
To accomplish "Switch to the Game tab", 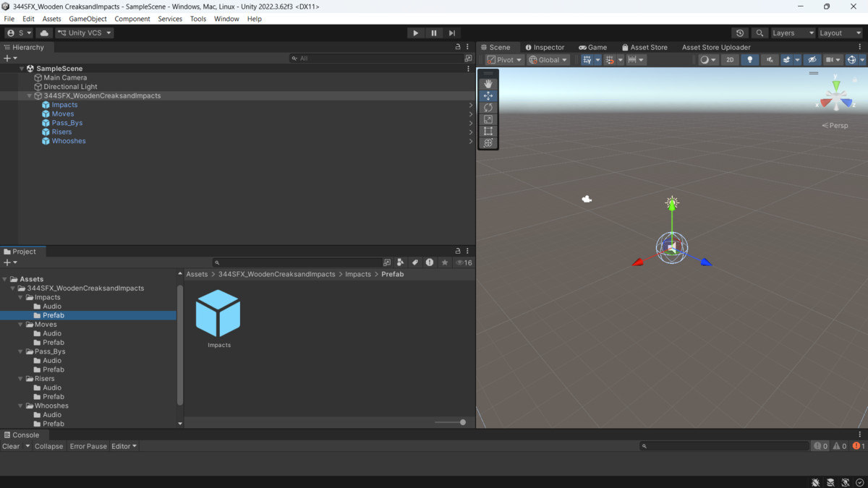I will click(593, 47).
